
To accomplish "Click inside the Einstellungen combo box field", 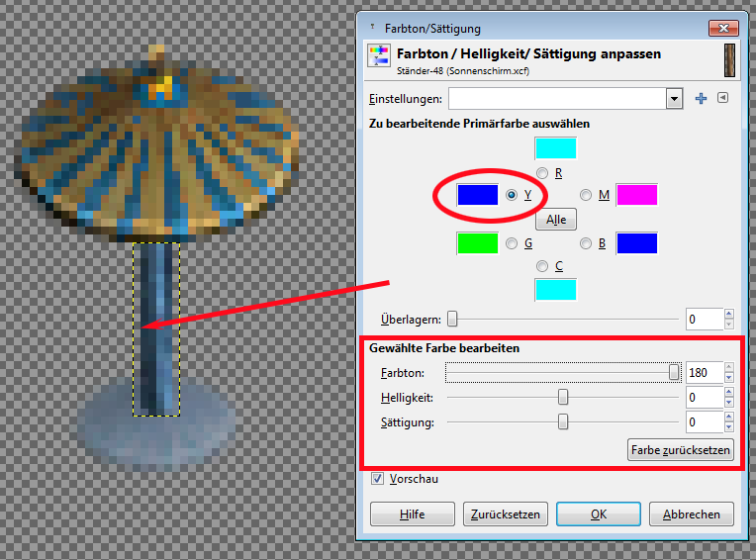I will (x=558, y=99).
